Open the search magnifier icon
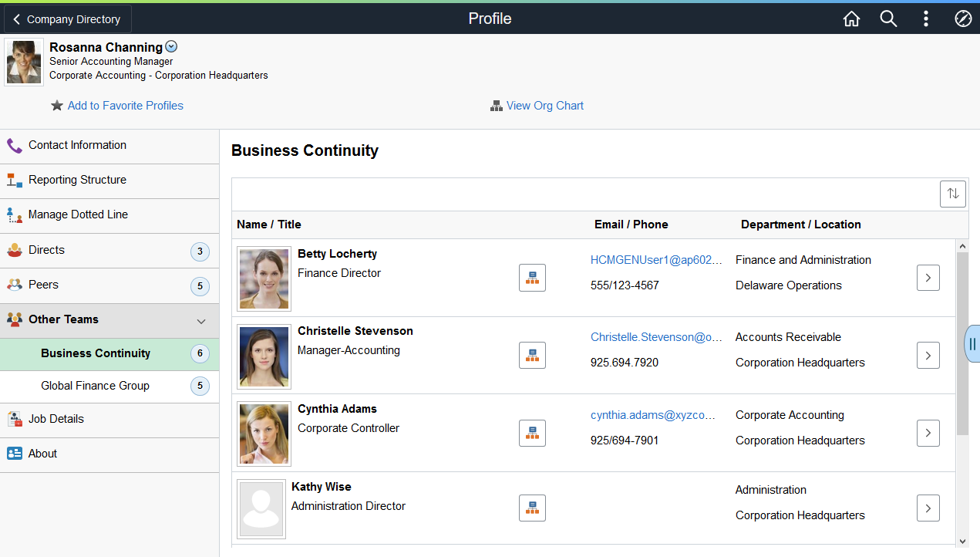Screen dimensions: 980x557 888,19
